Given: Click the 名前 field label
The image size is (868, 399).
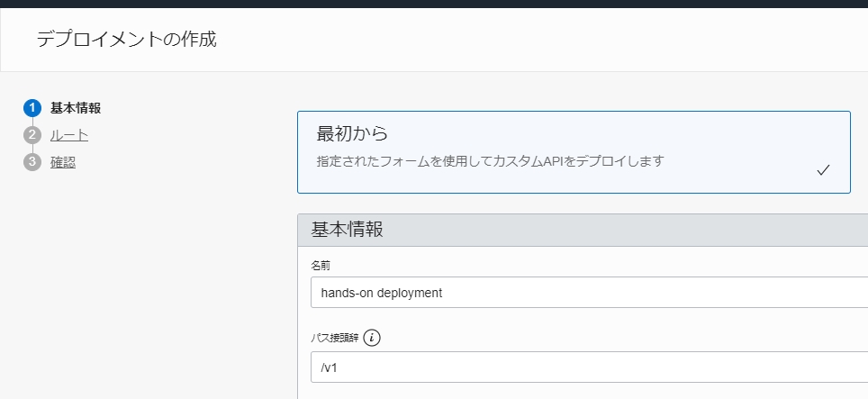Looking at the screenshot, I should click(321, 266).
